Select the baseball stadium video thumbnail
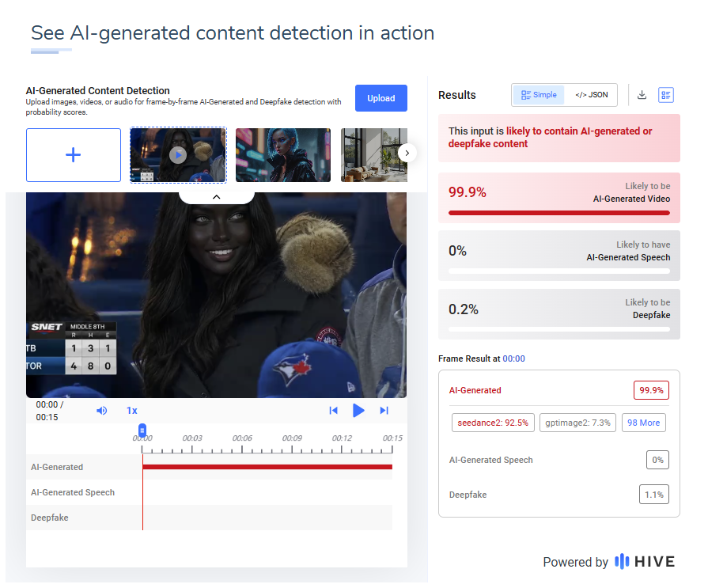This screenshot has width=708, height=588. click(178, 155)
